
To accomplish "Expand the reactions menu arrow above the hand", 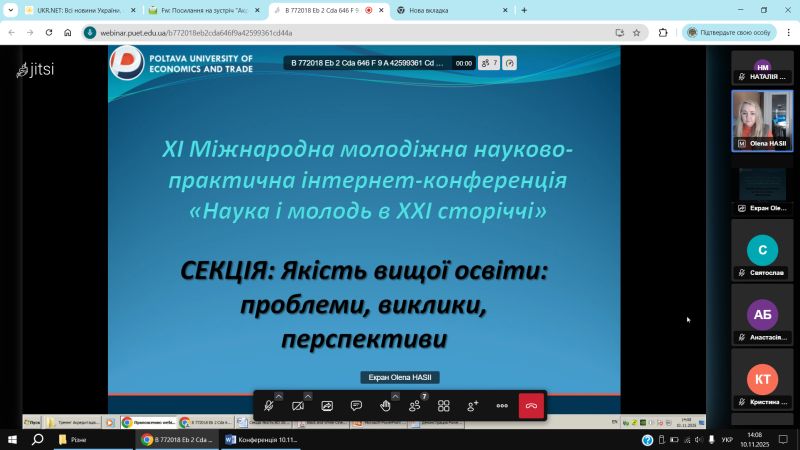I will click(396, 396).
